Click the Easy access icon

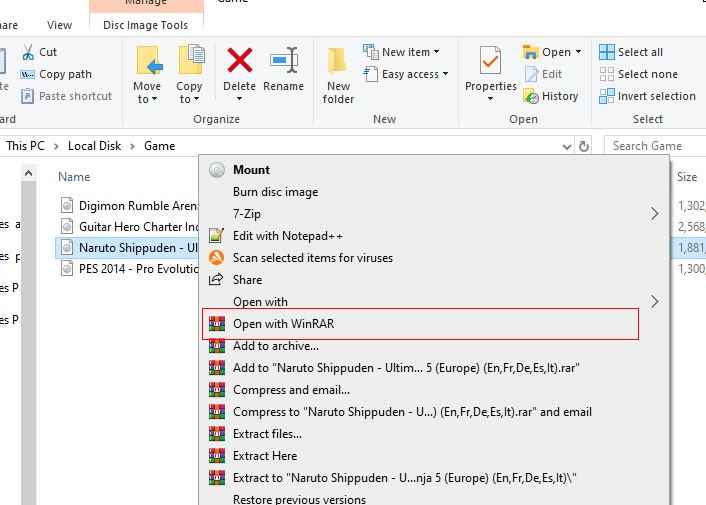371,74
